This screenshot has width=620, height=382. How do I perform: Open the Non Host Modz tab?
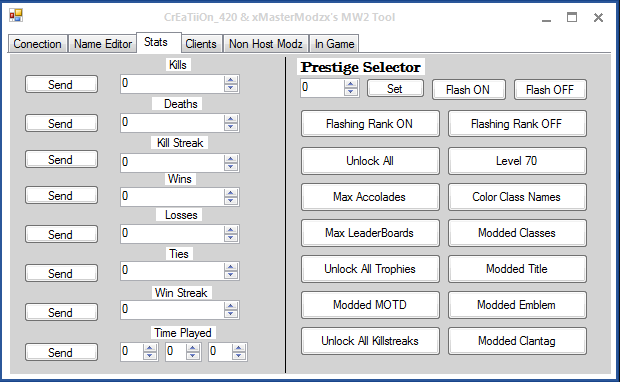pos(266,43)
